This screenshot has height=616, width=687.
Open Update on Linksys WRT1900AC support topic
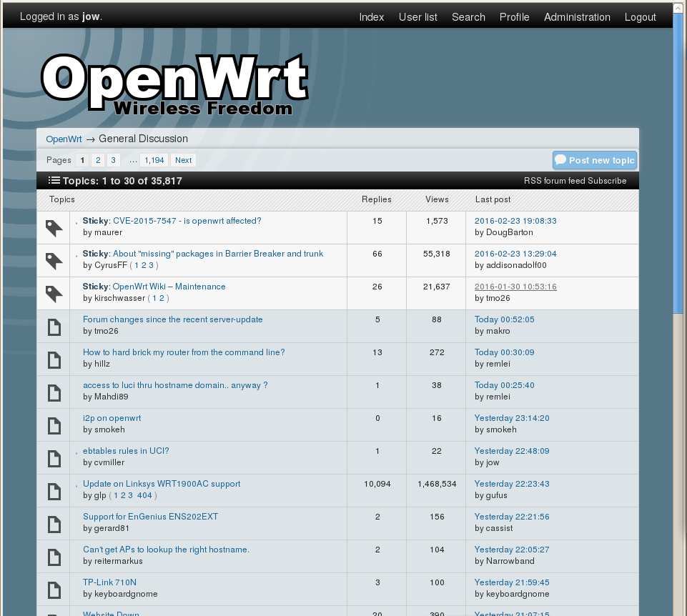pos(162,484)
